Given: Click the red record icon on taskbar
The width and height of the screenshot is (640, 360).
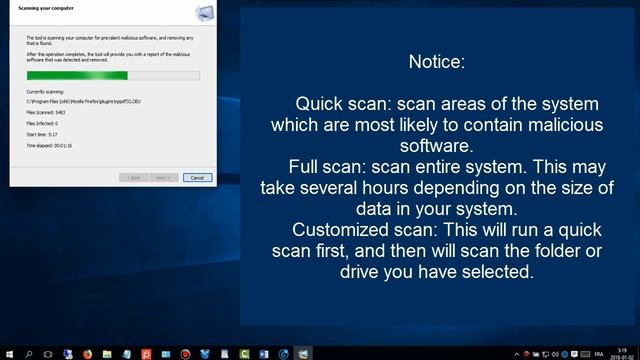Looking at the screenshot, I should pos(185,354).
